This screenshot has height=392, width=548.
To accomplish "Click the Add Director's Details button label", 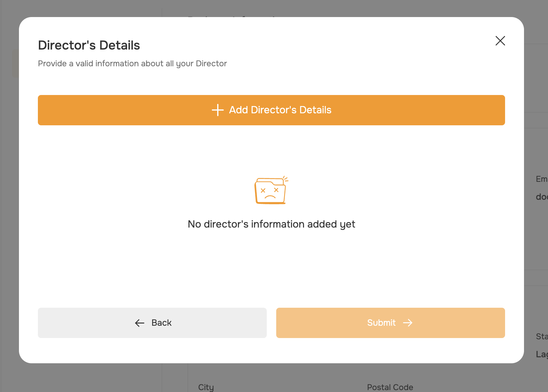I will [280, 110].
